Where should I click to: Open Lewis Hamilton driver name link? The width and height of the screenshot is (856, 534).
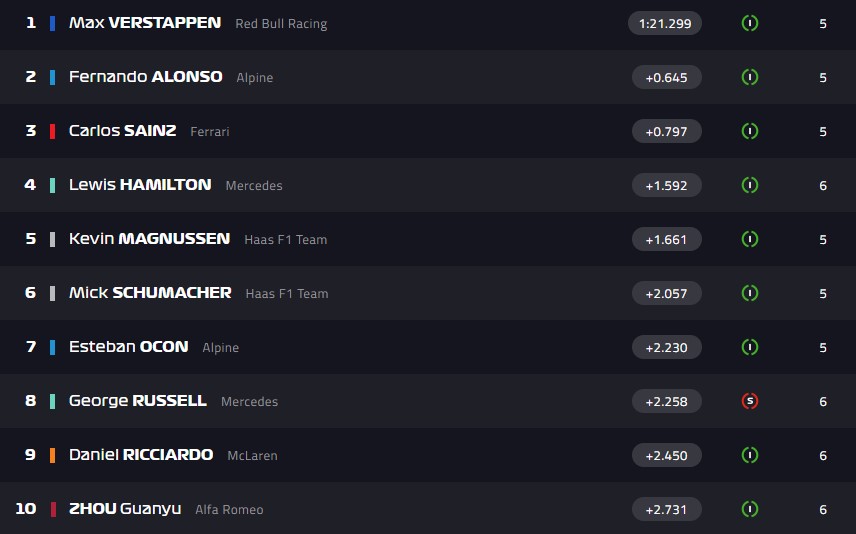click(x=140, y=184)
